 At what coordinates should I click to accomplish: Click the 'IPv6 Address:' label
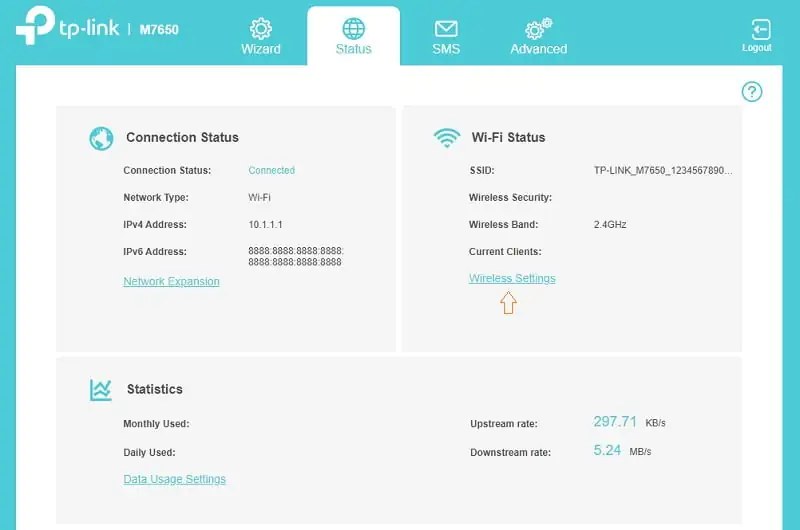pos(155,252)
